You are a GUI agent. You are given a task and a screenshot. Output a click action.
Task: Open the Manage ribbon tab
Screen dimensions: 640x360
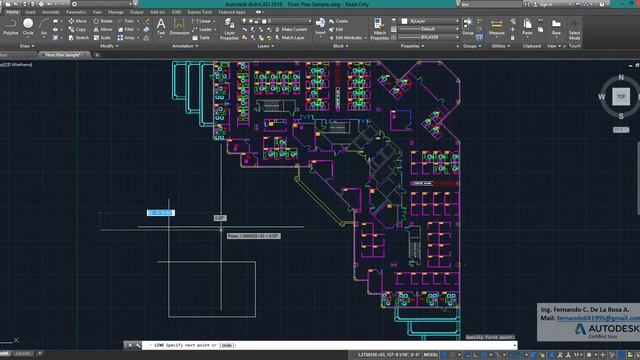[x=116, y=12]
